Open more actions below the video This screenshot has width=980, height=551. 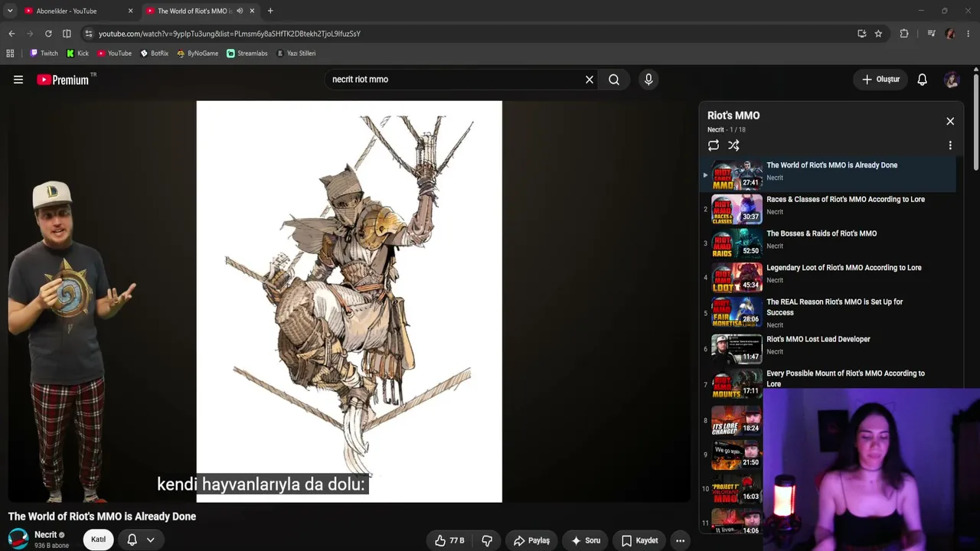coord(680,540)
